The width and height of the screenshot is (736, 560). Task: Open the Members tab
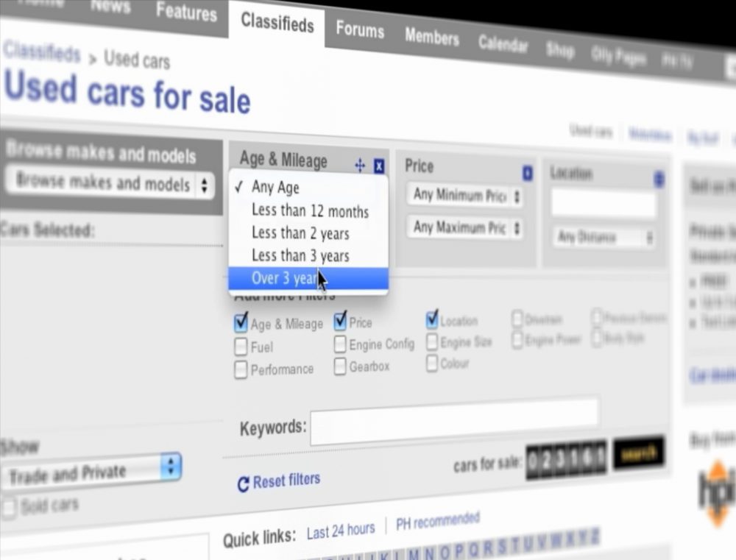(432, 37)
